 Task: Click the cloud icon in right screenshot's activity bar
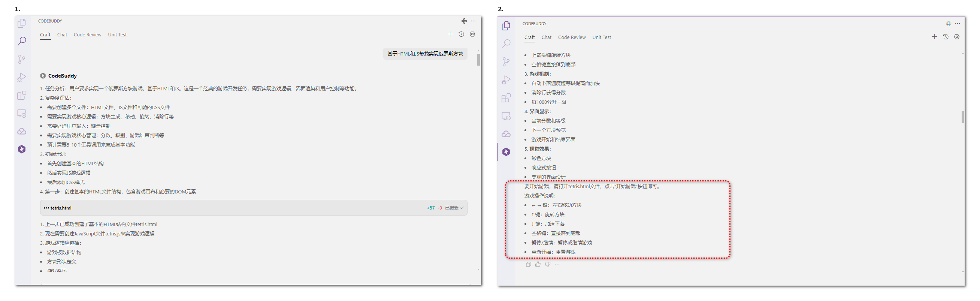pos(506,134)
